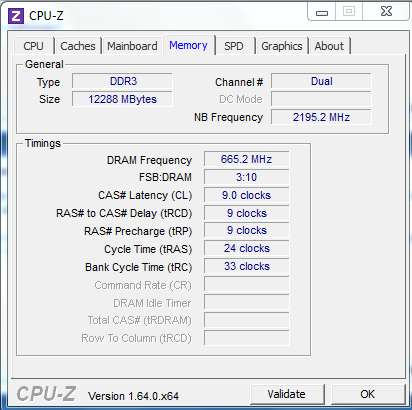Select the NB Frequency 2195.2 MHz value
The image size is (412, 410).
[x=321, y=117]
